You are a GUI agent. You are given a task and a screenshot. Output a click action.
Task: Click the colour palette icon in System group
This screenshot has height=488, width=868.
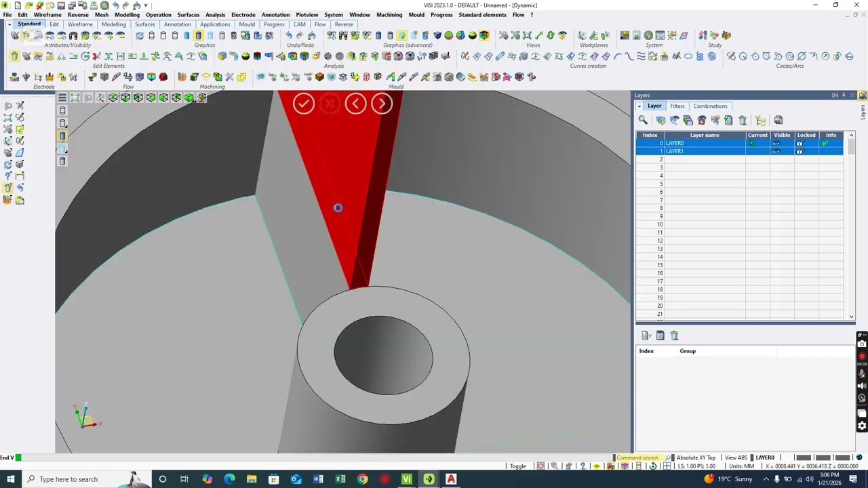click(x=625, y=35)
